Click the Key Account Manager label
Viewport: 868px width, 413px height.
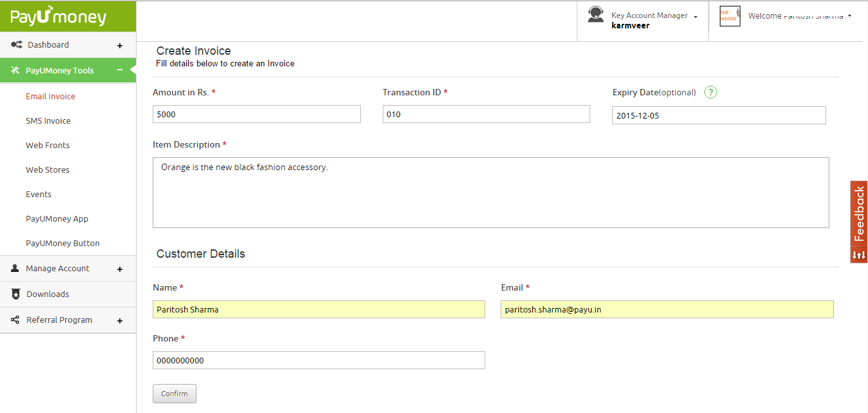pyautogui.click(x=650, y=15)
